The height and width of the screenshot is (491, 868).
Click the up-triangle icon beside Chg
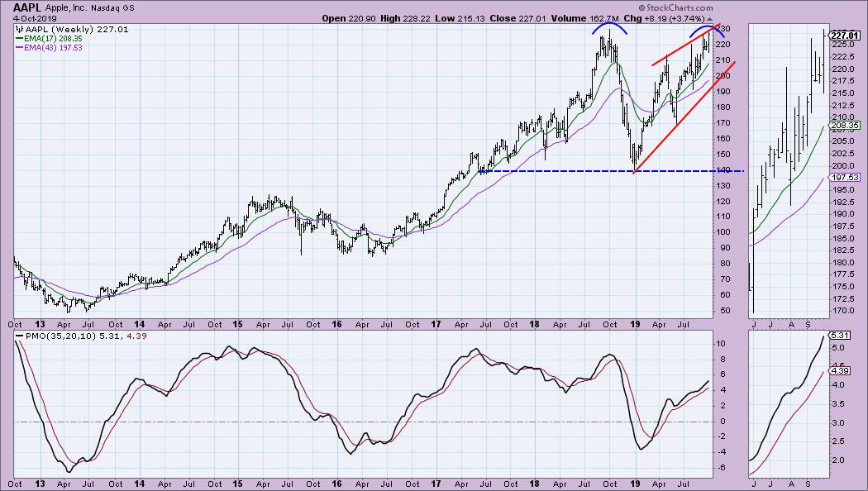710,19
